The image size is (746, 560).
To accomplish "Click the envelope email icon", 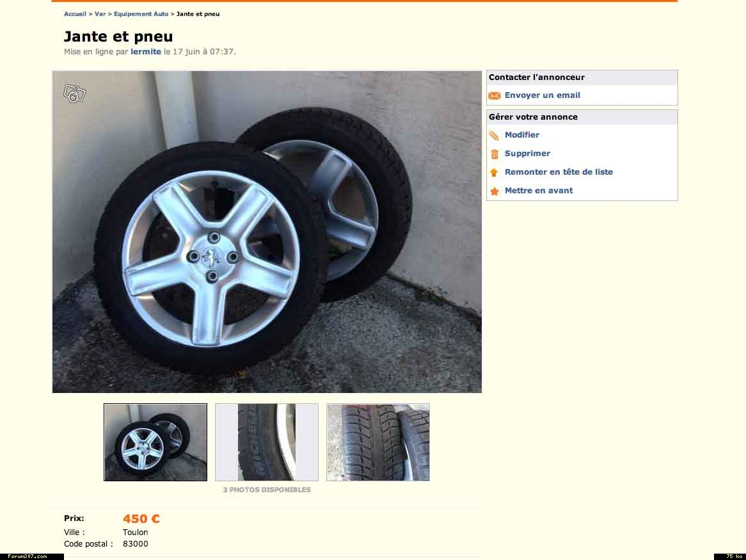I will click(494, 96).
